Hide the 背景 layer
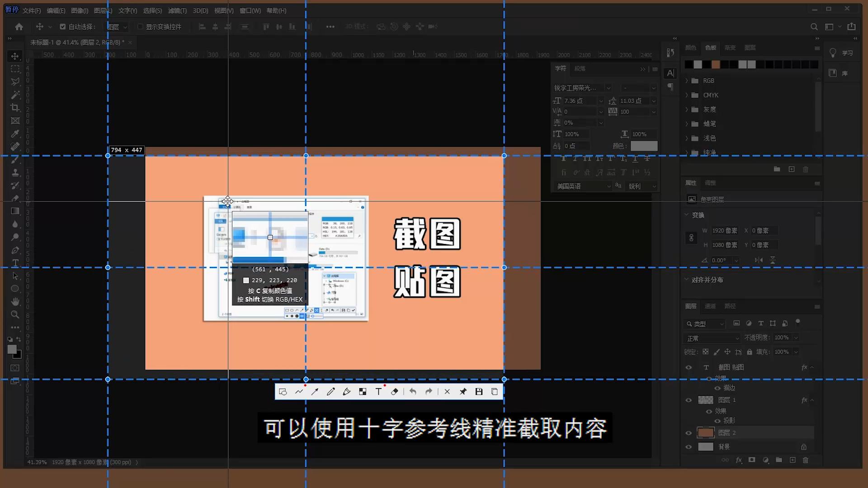The image size is (868, 488). pos(689,447)
